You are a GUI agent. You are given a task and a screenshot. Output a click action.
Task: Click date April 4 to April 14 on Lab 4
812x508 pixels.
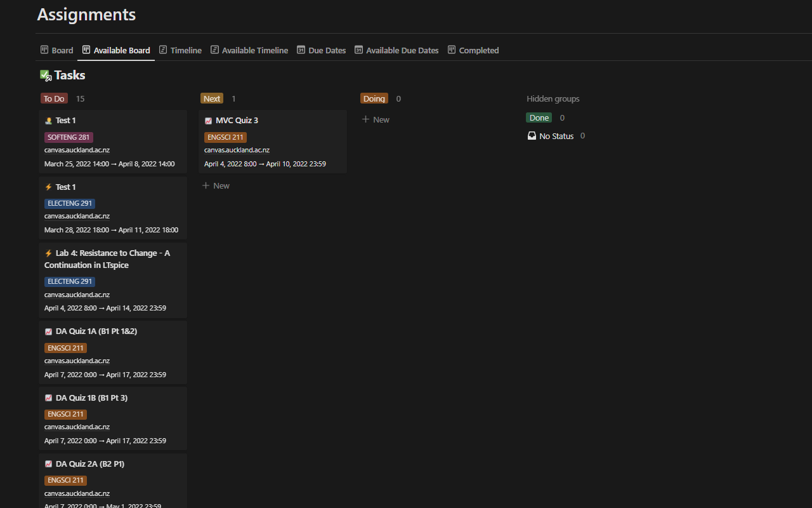tap(105, 308)
